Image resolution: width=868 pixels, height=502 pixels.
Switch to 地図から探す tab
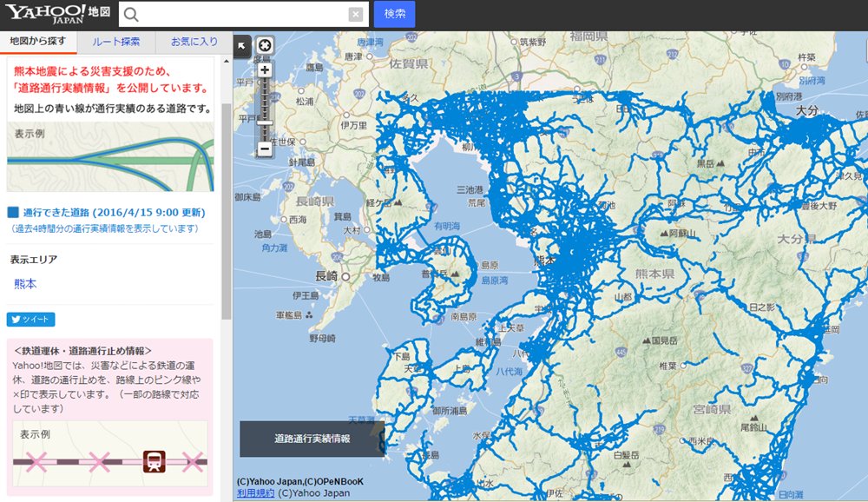coord(38,42)
